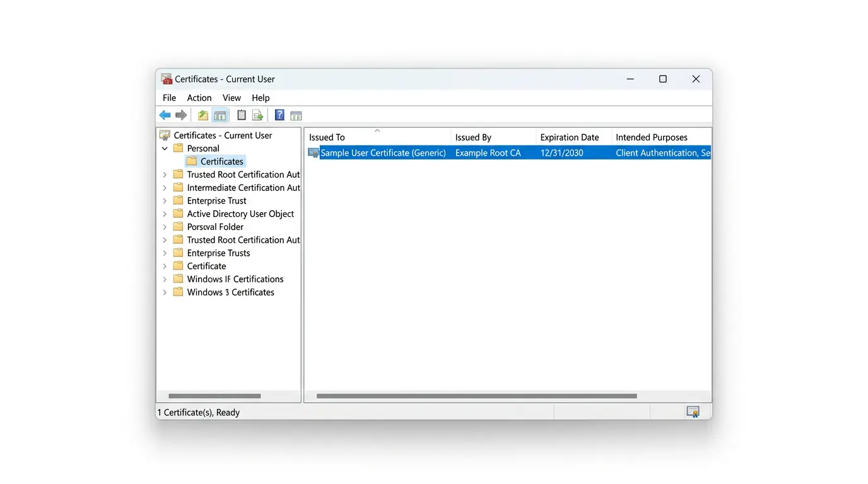Click the certificate icon of Sample User Certificate
Viewport: 868px width, 484px height.
314,153
